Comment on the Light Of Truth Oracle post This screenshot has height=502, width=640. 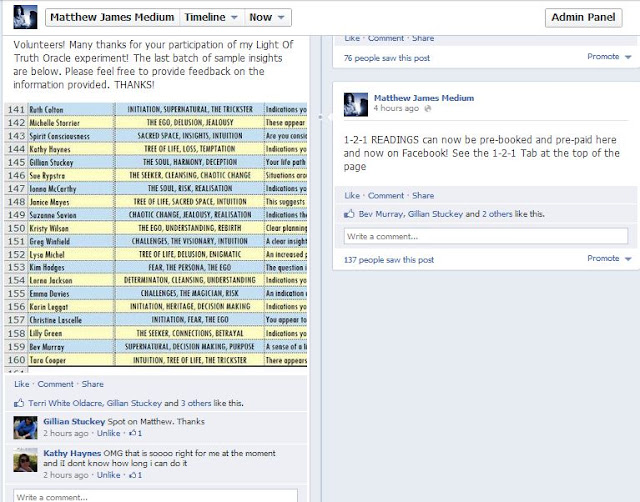tap(56, 384)
